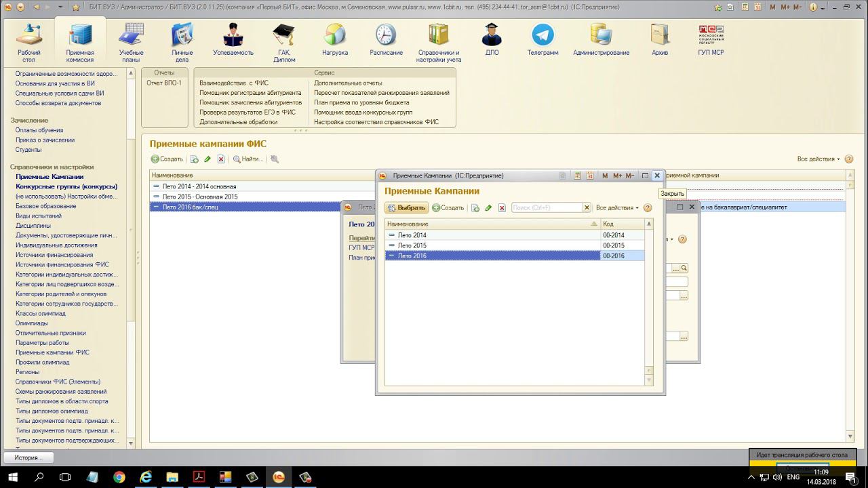
Task: Click the copy-item icon in Приемные Кампании dialog
Action: tap(475, 208)
